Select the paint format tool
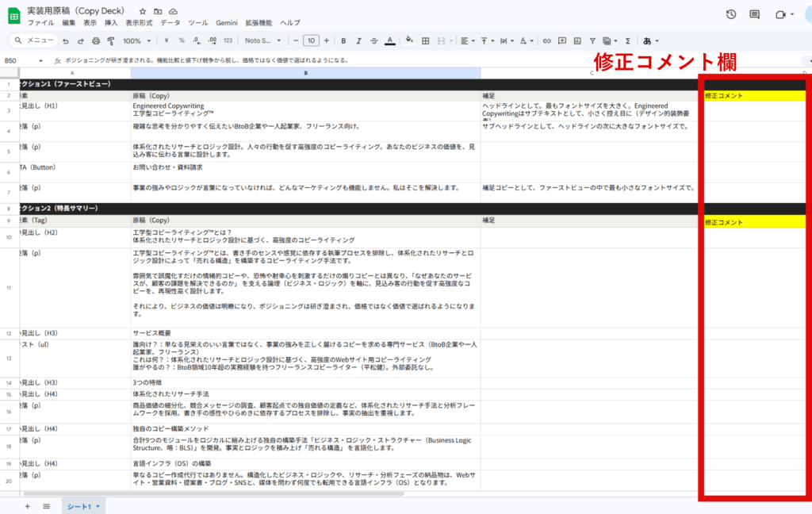Screen dimensions: 812x514 (x=110, y=40)
